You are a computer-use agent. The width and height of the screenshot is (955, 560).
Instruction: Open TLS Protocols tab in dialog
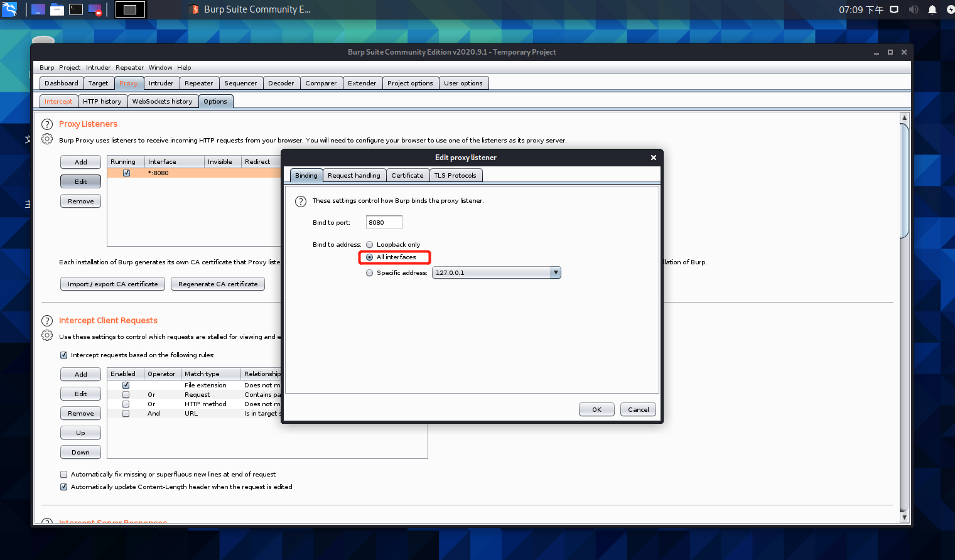455,176
